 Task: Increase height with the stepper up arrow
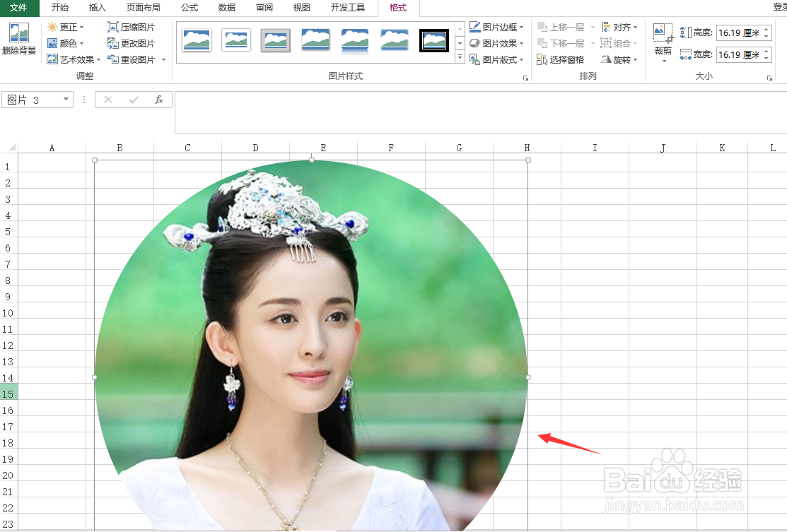point(766,30)
